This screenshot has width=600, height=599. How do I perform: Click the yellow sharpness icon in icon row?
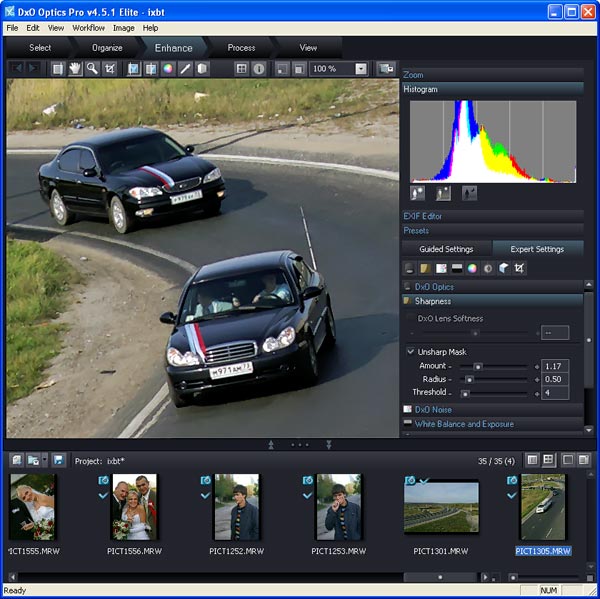pyautogui.click(x=425, y=268)
